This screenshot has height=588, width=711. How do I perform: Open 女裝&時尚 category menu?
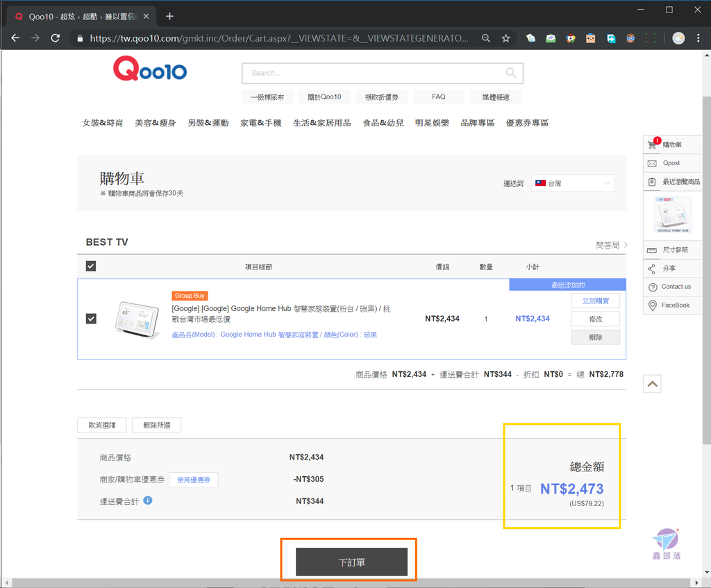pyautogui.click(x=103, y=123)
